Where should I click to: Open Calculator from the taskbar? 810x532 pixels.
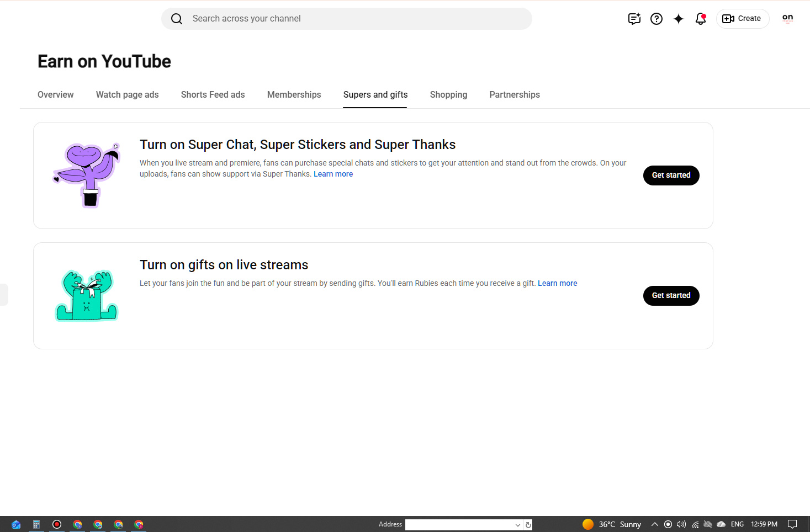(36, 524)
